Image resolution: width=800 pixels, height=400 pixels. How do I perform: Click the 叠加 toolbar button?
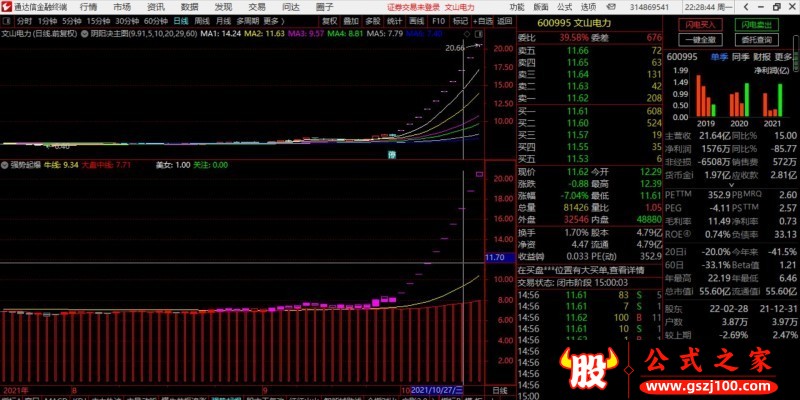pyautogui.click(x=351, y=21)
